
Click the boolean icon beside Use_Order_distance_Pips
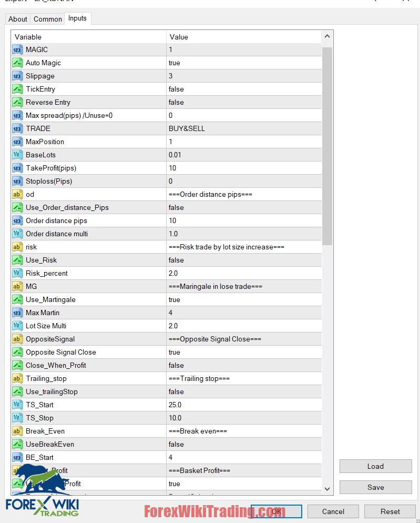pyautogui.click(x=17, y=207)
